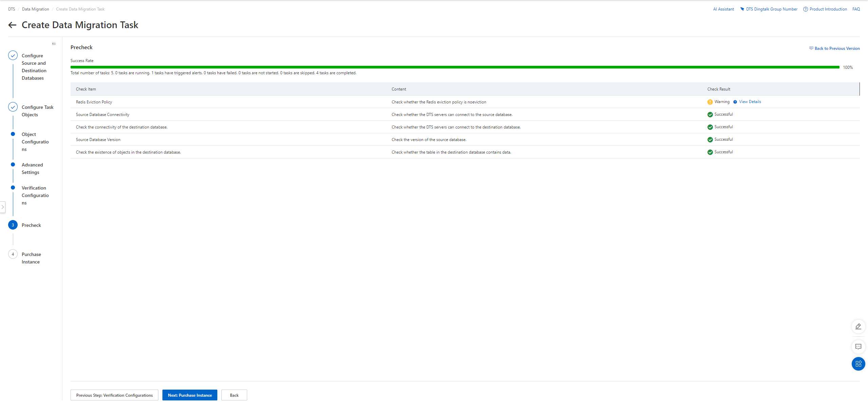The image size is (868, 414).
Task: Collapse the step sidebar using fold icon
Action: coord(54,44)
